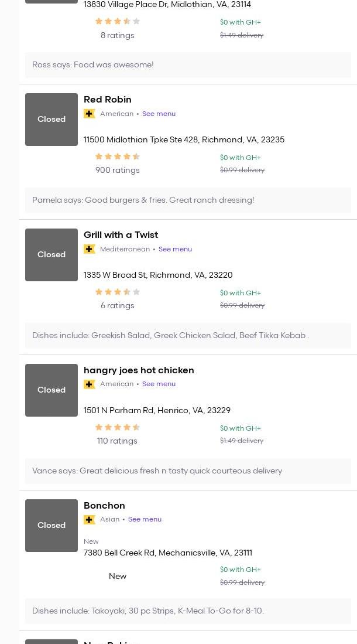Image resolution: width=357 pixels, height=644 pixels.
Task: Click hangry joes hot chicken star rating
Action: pos(118,427)
